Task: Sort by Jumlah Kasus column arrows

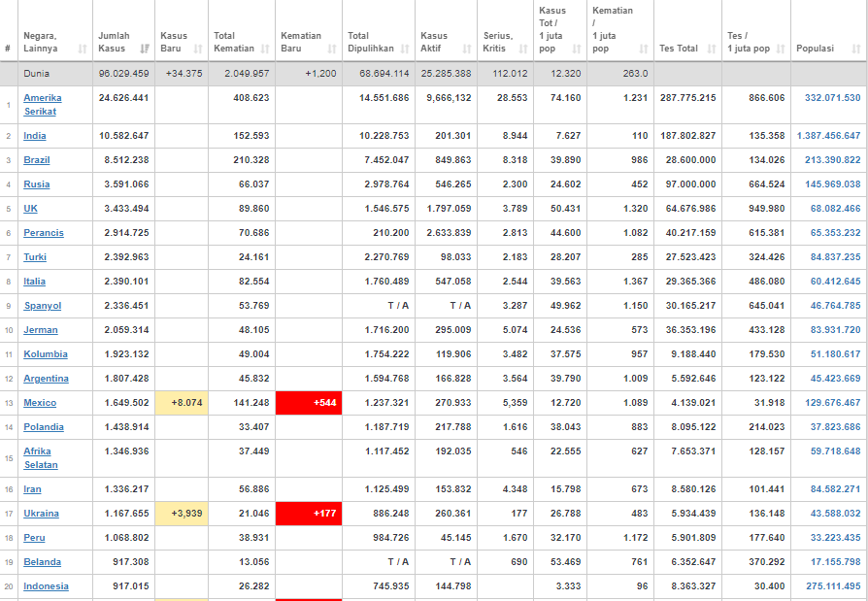Action: [145, 49]
